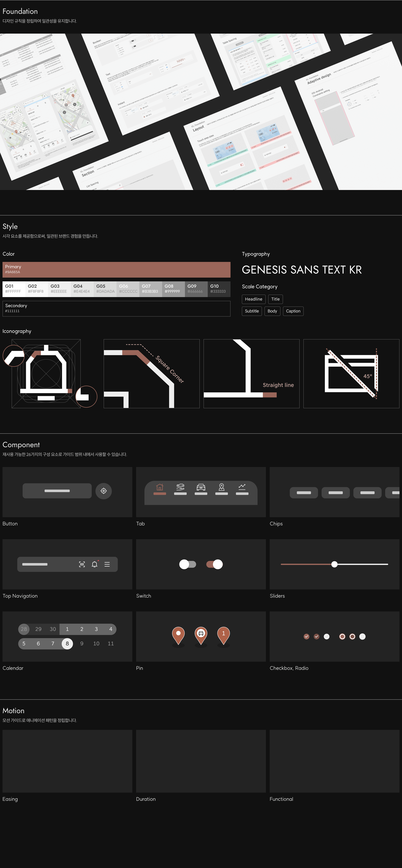Open the Functional motion preview card
The height and width of the screenshot is (868, 402).
pyautogui.click(x=335, y=761)
